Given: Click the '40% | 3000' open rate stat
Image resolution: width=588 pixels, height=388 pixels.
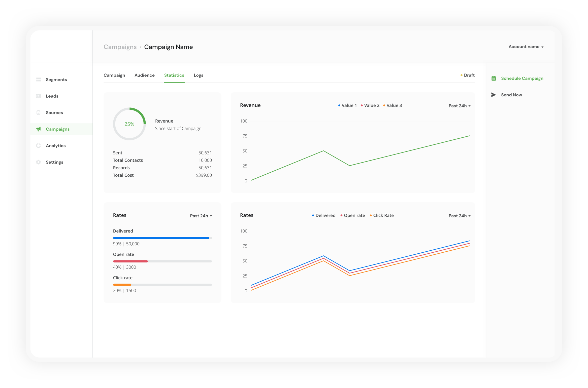Looking at the screenshot, I should [124, 267].
